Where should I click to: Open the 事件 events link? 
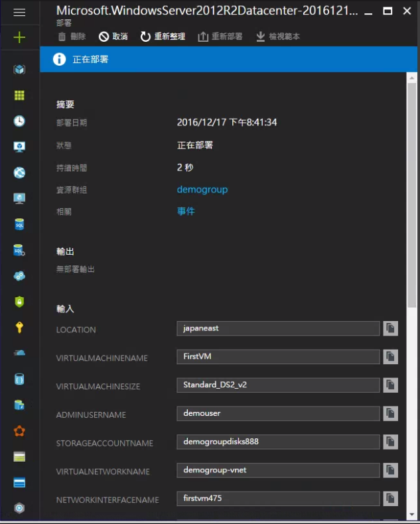click(186, 211)
